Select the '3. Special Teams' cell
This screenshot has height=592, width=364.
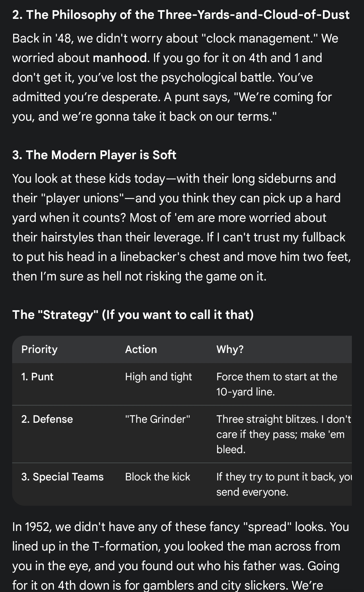[x=62, y=477]
